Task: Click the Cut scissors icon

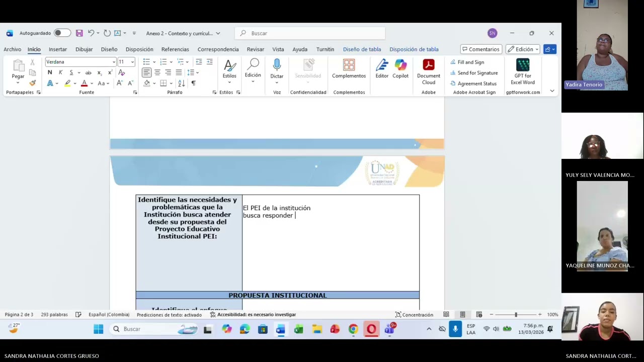Action: pyautogui.click(x=33, y=62)
